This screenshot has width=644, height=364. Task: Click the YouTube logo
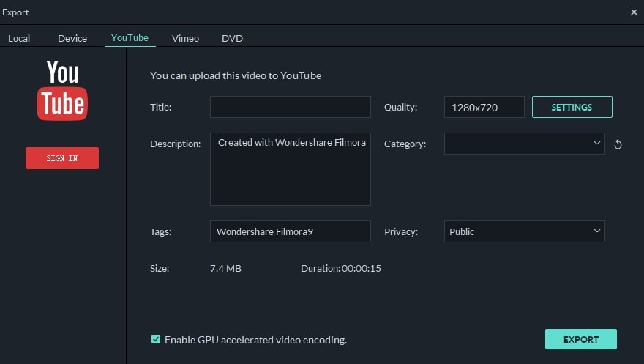[x=62, y=91]
